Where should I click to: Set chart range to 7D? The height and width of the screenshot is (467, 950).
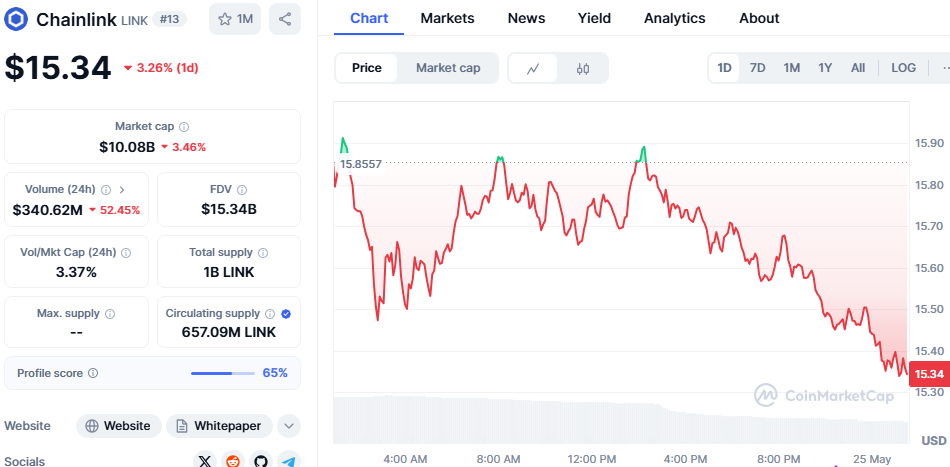click(757, 68)
